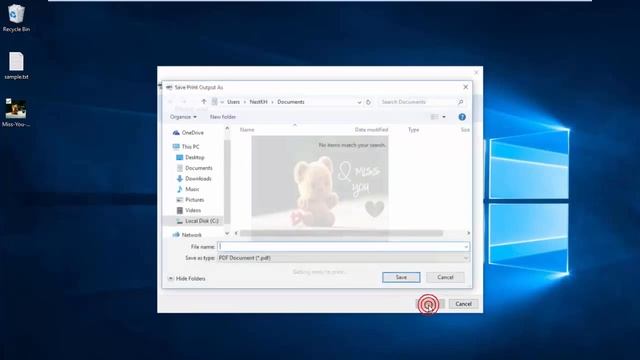
Task: Open the help button in save dialog
Action: point(462,117)
